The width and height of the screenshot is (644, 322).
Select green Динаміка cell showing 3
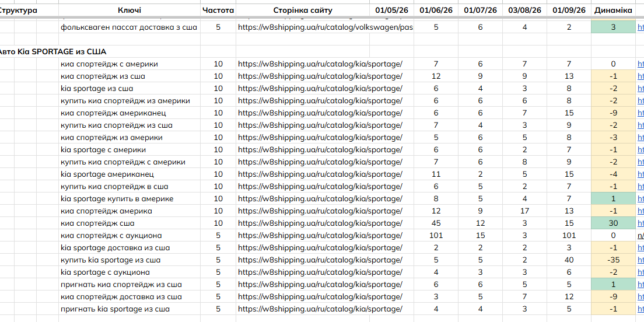[613, 27]
